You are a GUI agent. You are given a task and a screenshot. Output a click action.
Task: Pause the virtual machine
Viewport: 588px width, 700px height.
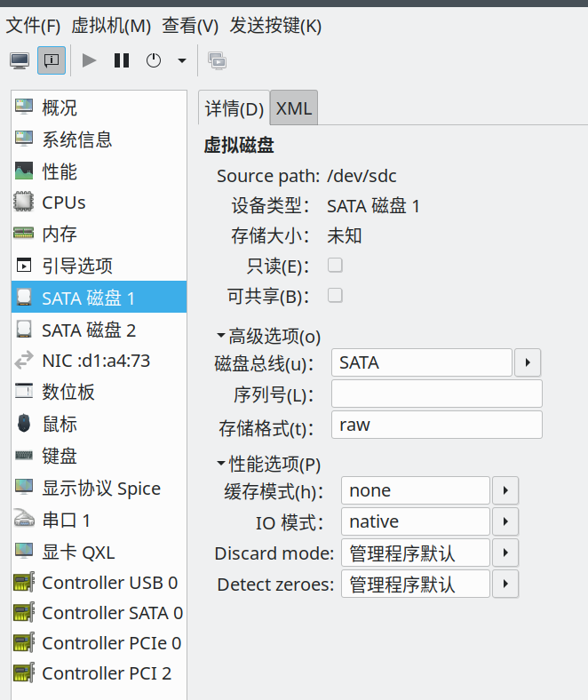[122, 60]
